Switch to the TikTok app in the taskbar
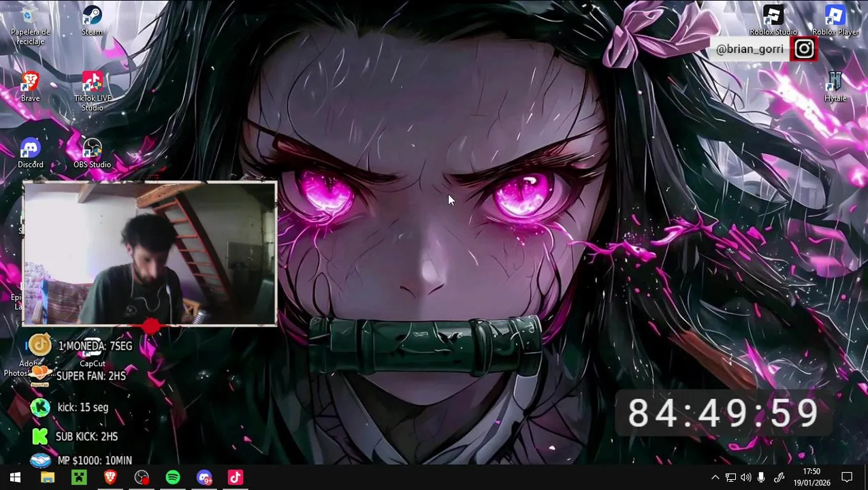Viewport: 868px width, 490px height. pos(236,478)
